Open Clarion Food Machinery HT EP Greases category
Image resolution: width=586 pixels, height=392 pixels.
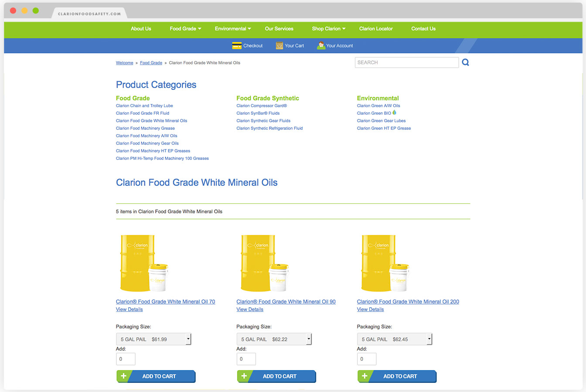tap(153, 151)
